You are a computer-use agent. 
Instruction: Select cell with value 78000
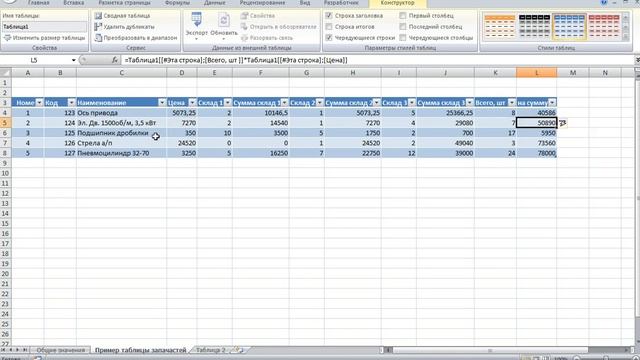(x=536, y=153)
